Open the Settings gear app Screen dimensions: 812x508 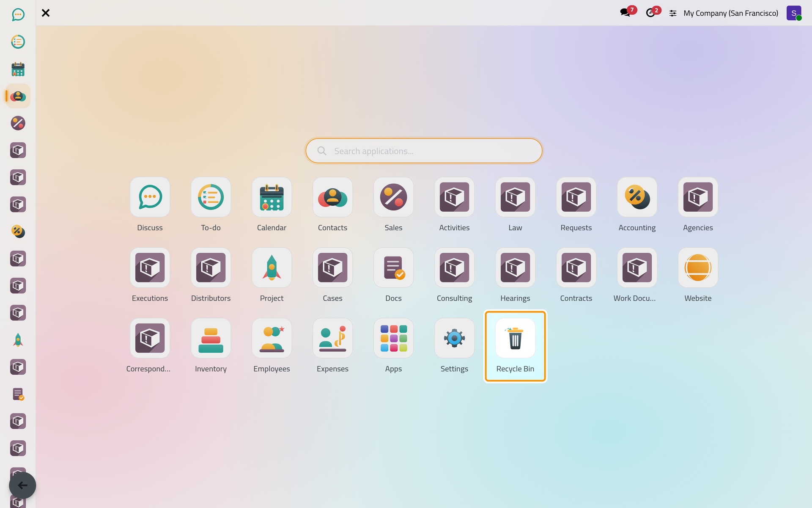point(454,339)
